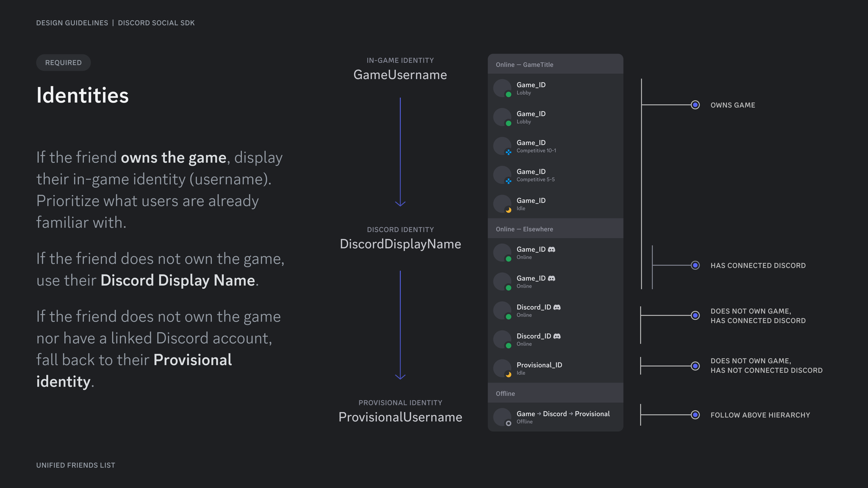Select the Provisional_ID friend row

click(x=555, y=368)
